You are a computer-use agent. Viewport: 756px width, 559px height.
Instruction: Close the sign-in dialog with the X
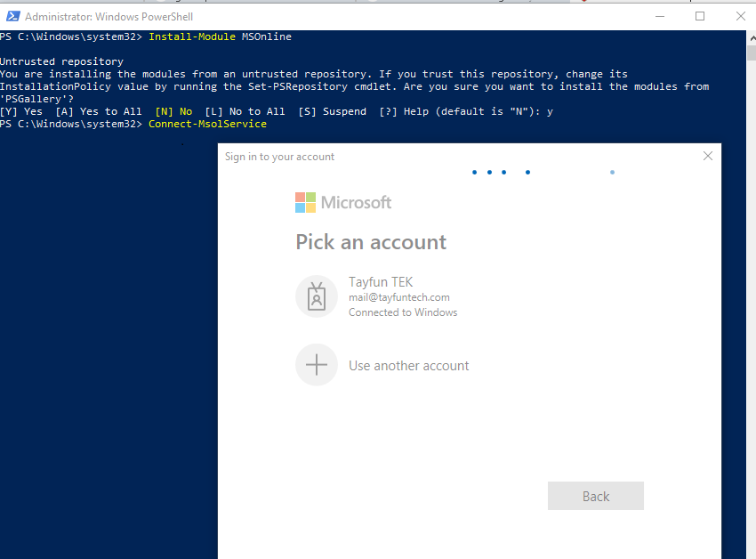708,156
